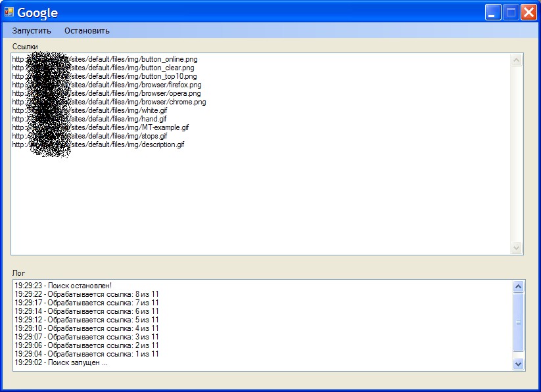The width and height of the screenshot is (541, 392).
Task: Select the description.gif link line
Action: [99, 144]
